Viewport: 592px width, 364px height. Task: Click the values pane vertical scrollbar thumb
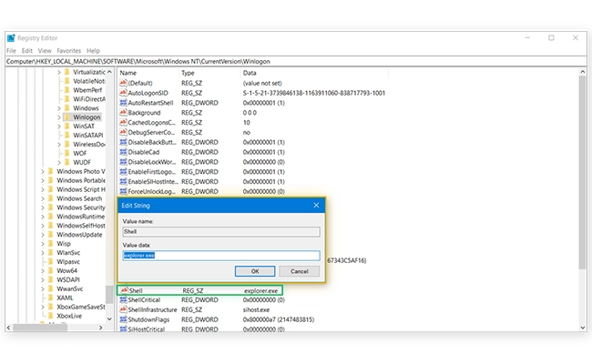(x=582, y=172)
